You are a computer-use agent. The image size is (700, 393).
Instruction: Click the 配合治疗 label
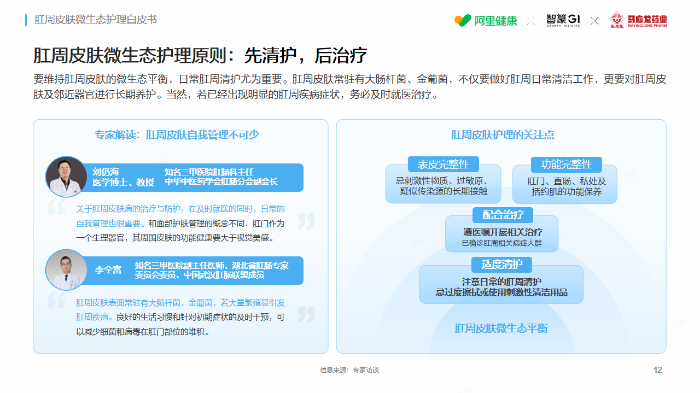[x=503, y=215]
